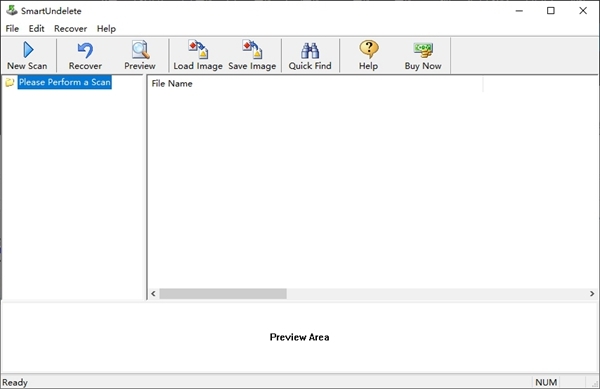This screenshot has width=600, height=389.
Task: Click the Preview Area label
Action: pyautogui.click(x=299, y=337)
